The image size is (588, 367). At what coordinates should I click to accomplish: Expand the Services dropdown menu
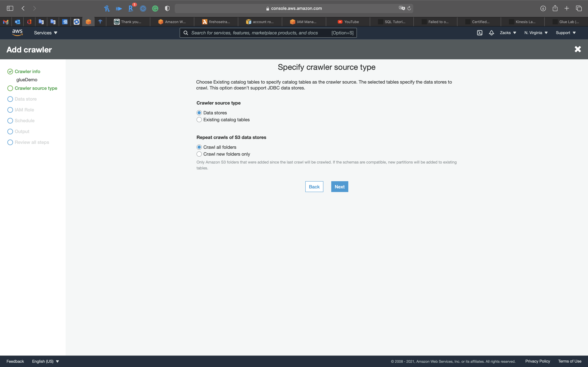coord(45,33)
